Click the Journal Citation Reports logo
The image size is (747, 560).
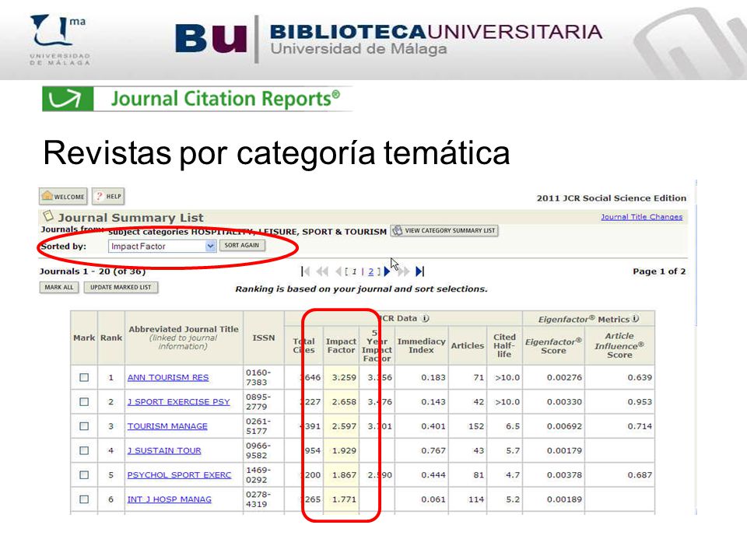(197, 99)
